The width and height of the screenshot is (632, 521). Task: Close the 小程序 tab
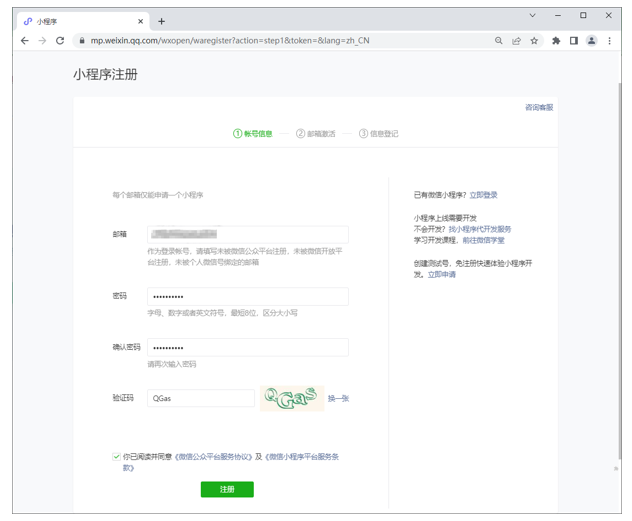[140, 21]
